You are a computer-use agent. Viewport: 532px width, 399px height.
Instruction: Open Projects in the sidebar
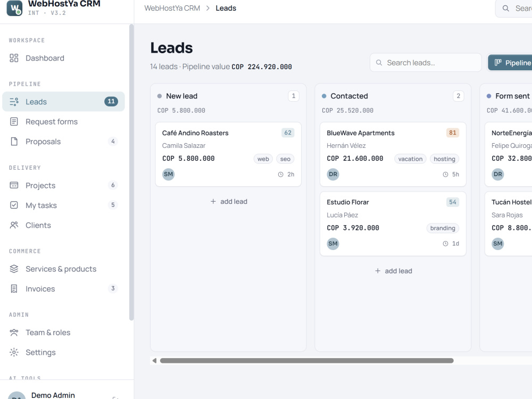pyautogui.click(x=63, y=185)
